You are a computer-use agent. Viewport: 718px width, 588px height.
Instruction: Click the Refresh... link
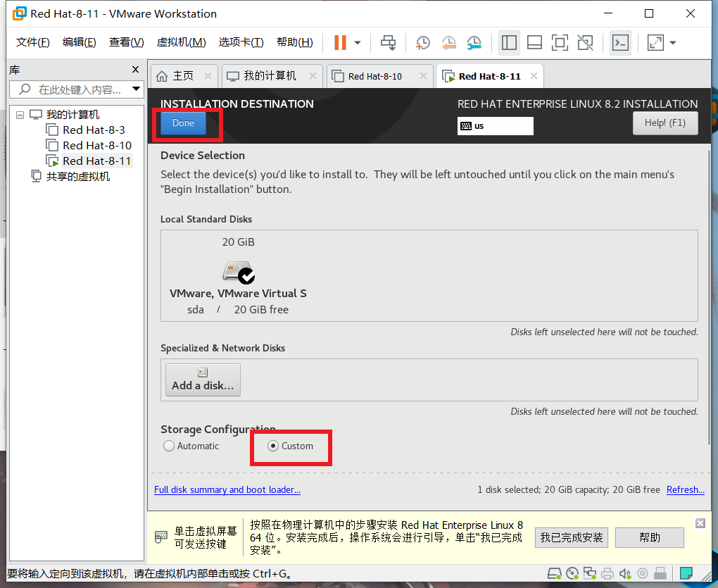(685, 490)
